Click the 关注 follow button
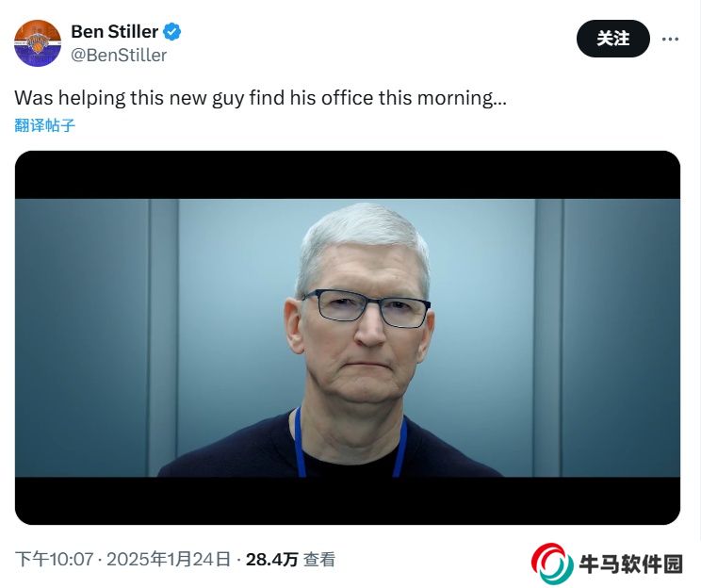Image resolution: width=701 pixels, height=588 pixels. point(613,39)
